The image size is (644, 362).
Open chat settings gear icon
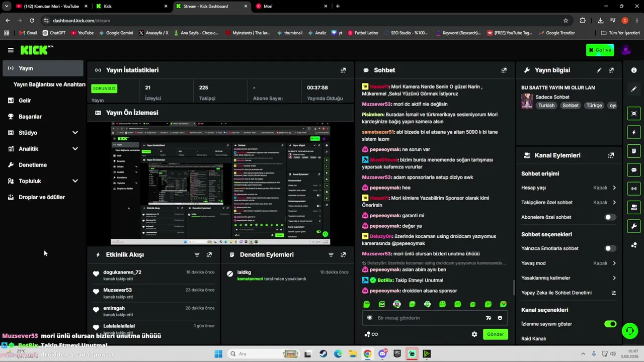tap(474, 334)
